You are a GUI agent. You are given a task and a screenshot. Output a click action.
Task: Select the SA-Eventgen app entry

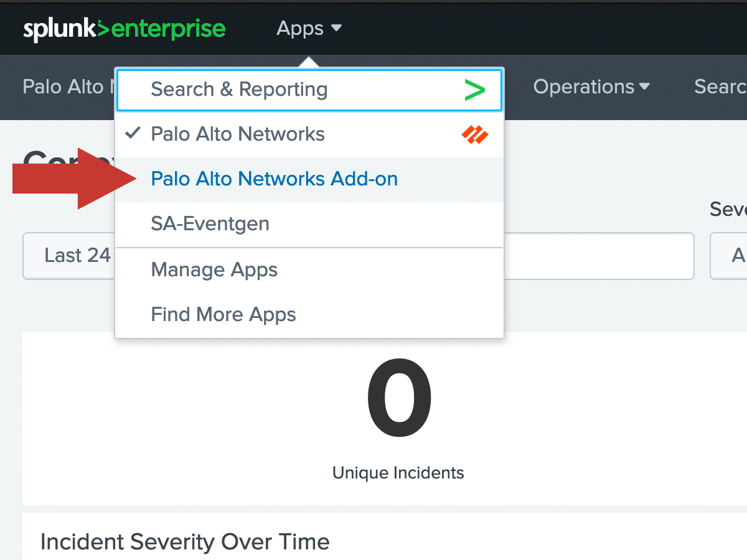(210, 224)
